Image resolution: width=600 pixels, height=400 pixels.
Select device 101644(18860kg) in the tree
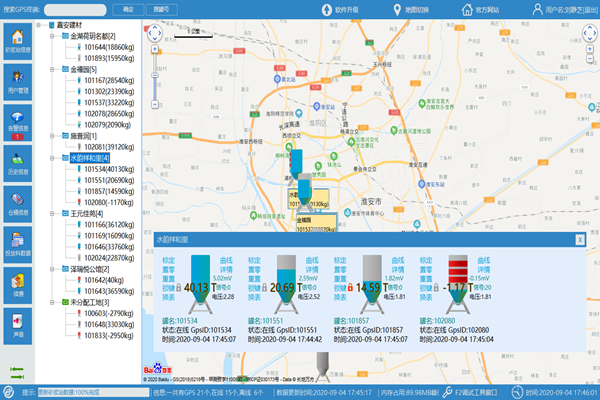(x=114, y=47)
